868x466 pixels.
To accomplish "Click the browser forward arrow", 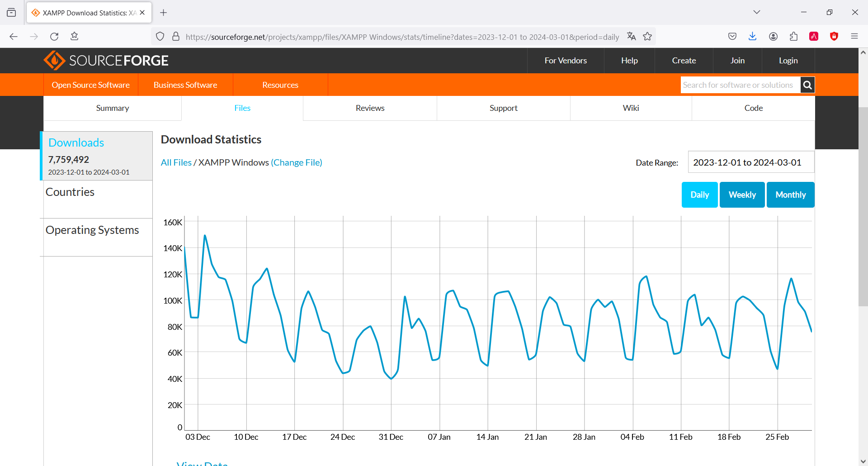I will (34, 37).
